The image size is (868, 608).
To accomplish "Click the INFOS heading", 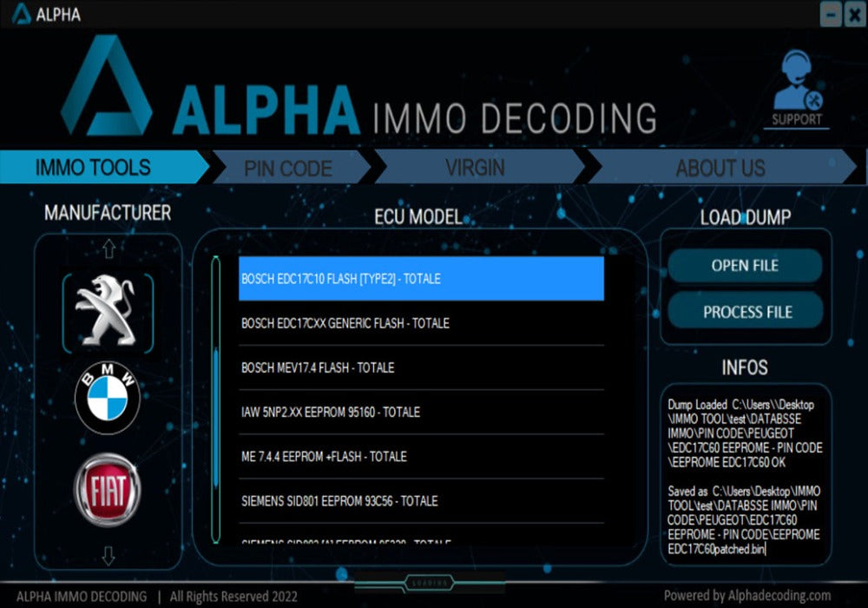I will pyautogui.click(x=745, y=367).
